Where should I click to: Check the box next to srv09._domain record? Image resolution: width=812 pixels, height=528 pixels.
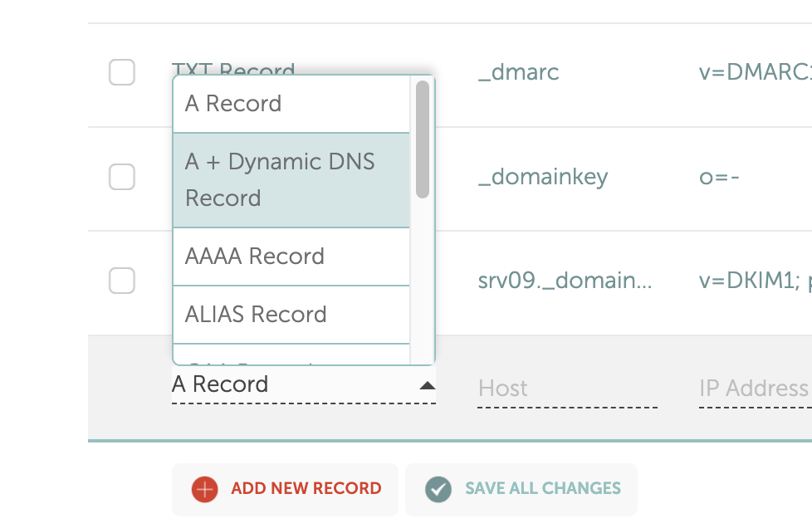[122, 281]
